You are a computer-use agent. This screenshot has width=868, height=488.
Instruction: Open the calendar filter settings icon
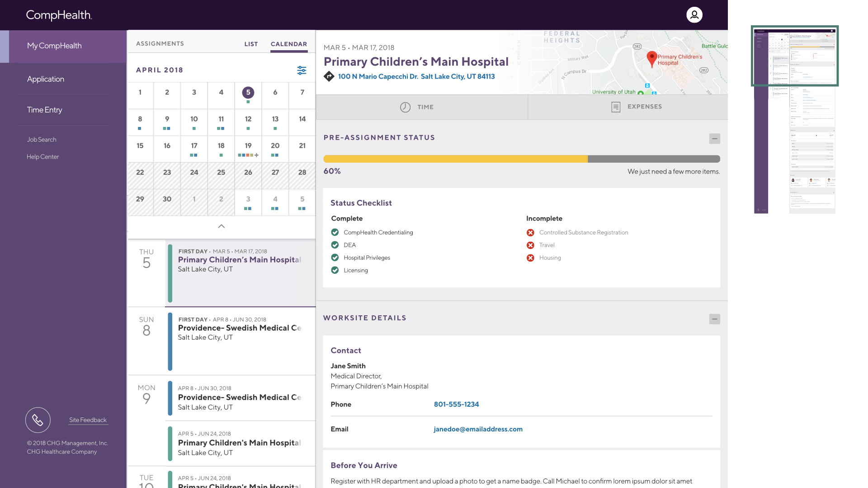coord(302,70)
